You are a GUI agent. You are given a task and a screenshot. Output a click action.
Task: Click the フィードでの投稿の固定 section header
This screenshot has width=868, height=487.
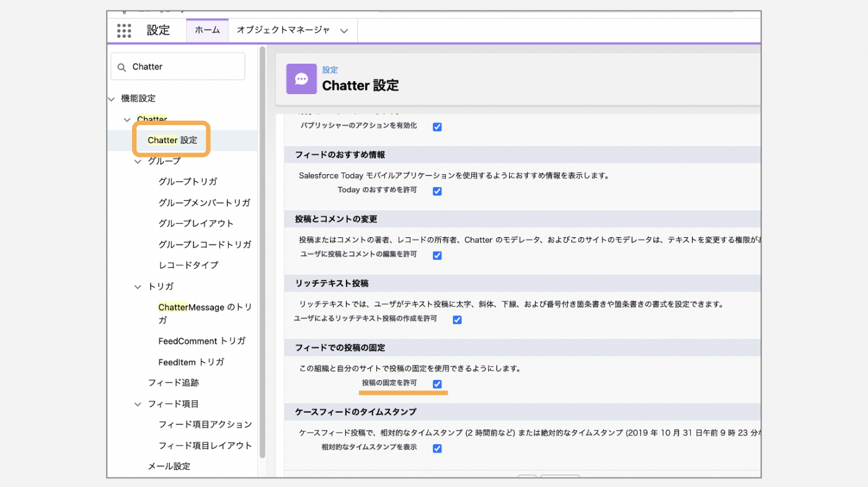pyautogui.click(x=523, y=348)
